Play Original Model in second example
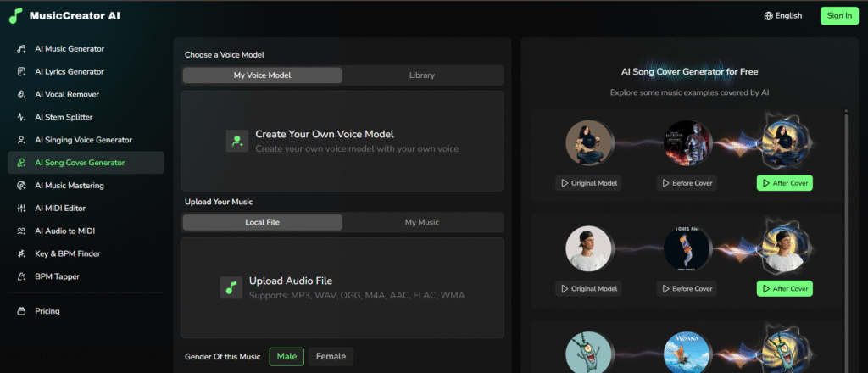The image size is (868, 373). coord(588,288)
